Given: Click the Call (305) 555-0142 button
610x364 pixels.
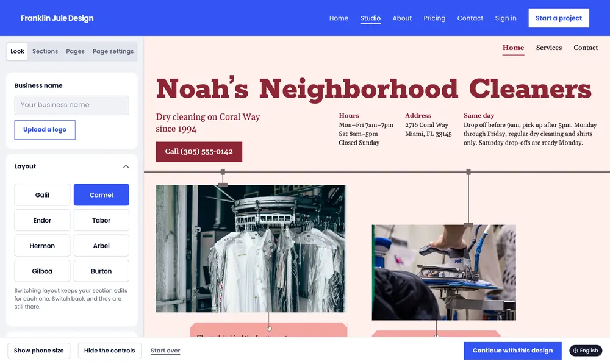Looking at the screenshot, I should (x=199, y=152).
